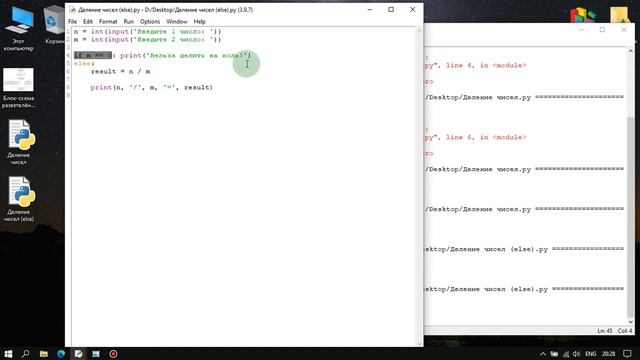Click the 'result = n / m' line
The height and width of the screenshot is (360, 640).
[120, 71]
